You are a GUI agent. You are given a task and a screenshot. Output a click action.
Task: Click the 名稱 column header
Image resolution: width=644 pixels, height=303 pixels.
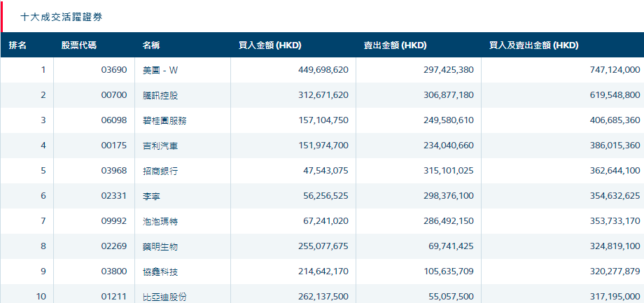(x=151, y=45)
